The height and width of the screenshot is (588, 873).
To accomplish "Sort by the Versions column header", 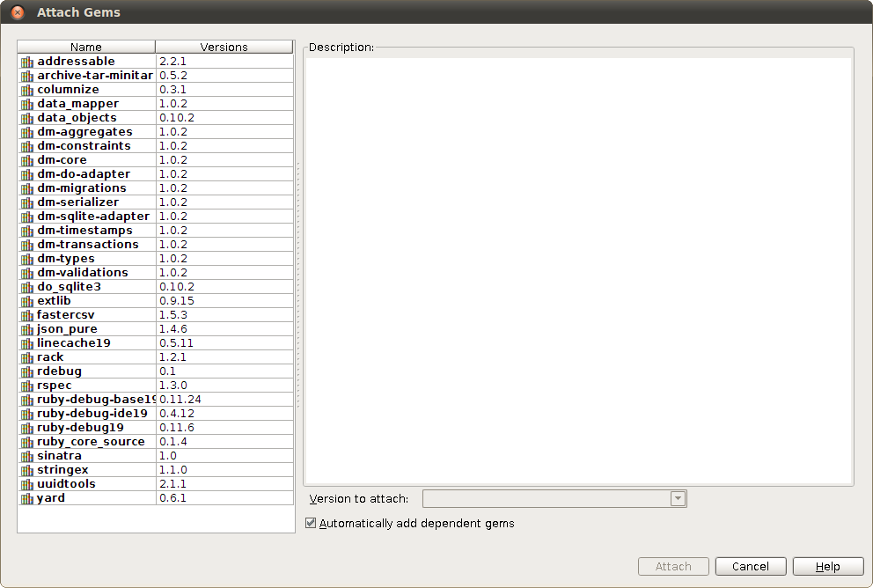I will tap(224, 47).
